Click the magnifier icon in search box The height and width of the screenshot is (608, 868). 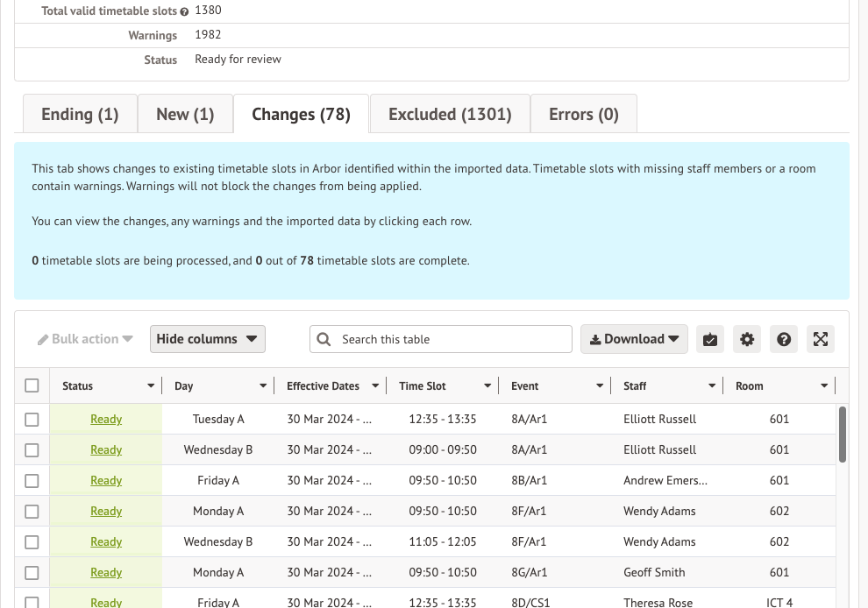pos(324,339)
